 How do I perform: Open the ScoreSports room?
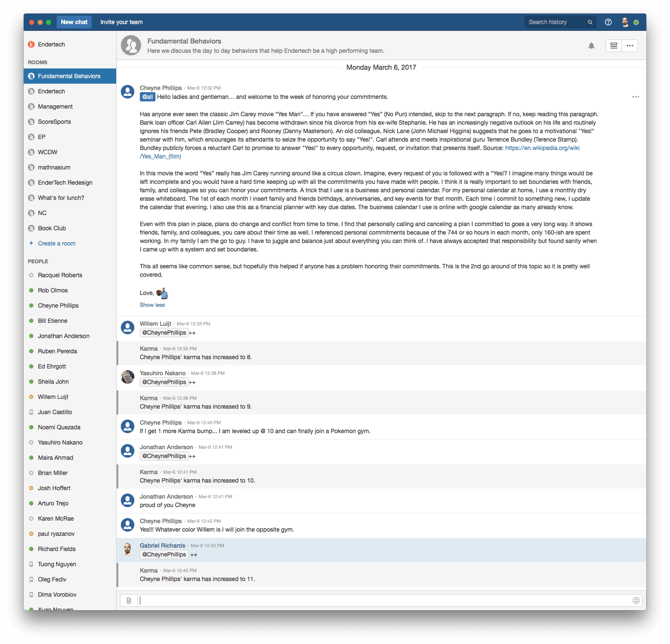click(x=70, y=122)
